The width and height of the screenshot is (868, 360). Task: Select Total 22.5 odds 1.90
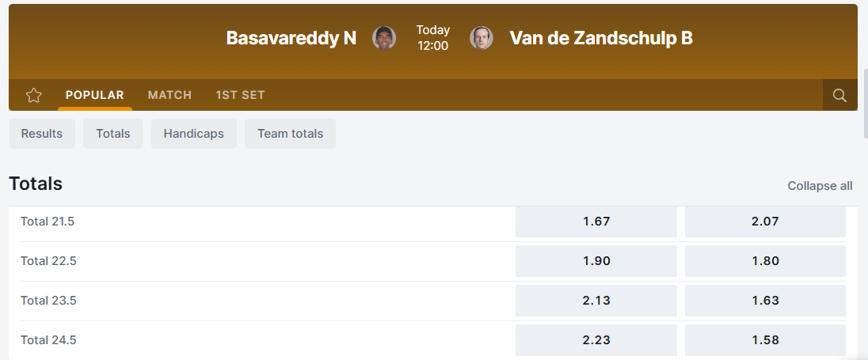coord(596,261)
